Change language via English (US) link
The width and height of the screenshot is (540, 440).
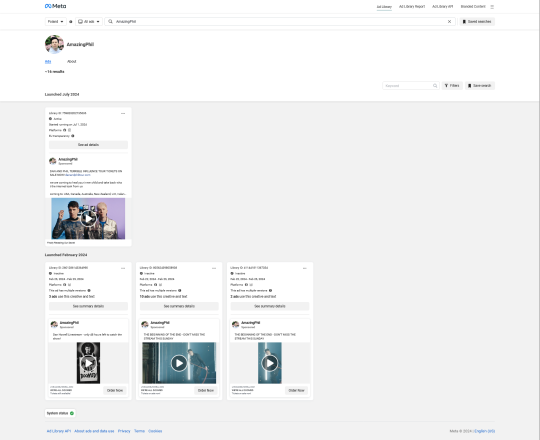click(x=485, y=431)
